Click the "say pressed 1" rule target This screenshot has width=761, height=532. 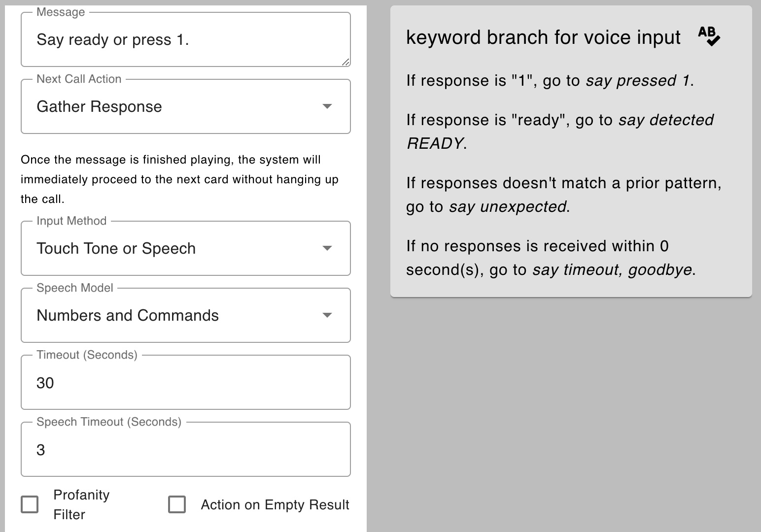point(637,81)
